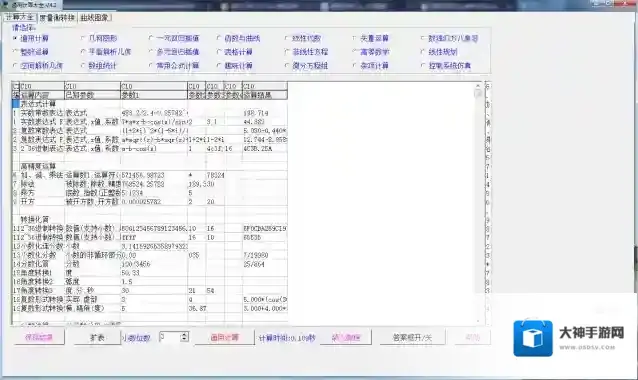Click the result cell 198.714
Viewport: 638px width, 380px height.
click(264, 113)
